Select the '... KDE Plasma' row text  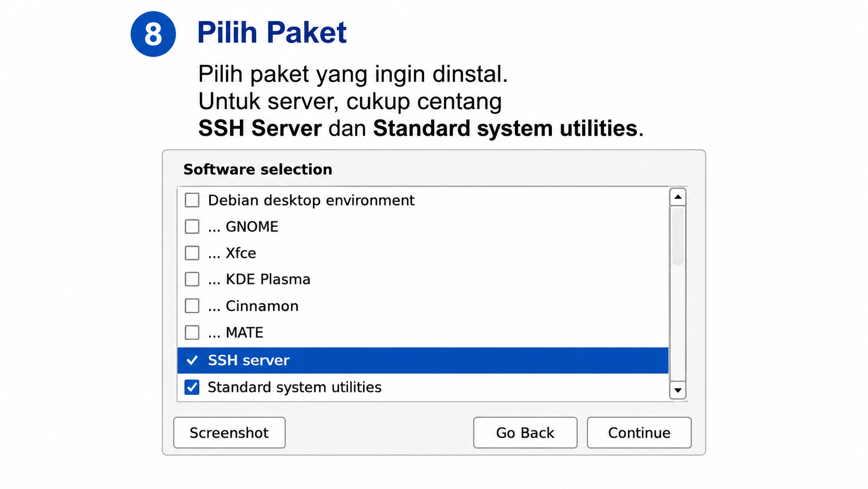pos(259,279)
